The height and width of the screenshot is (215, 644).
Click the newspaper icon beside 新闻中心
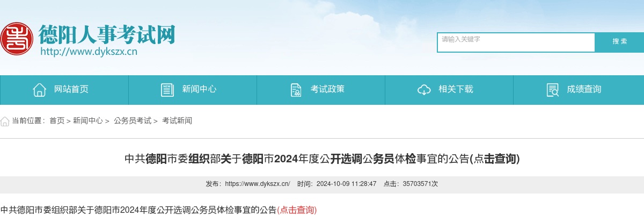167,90
